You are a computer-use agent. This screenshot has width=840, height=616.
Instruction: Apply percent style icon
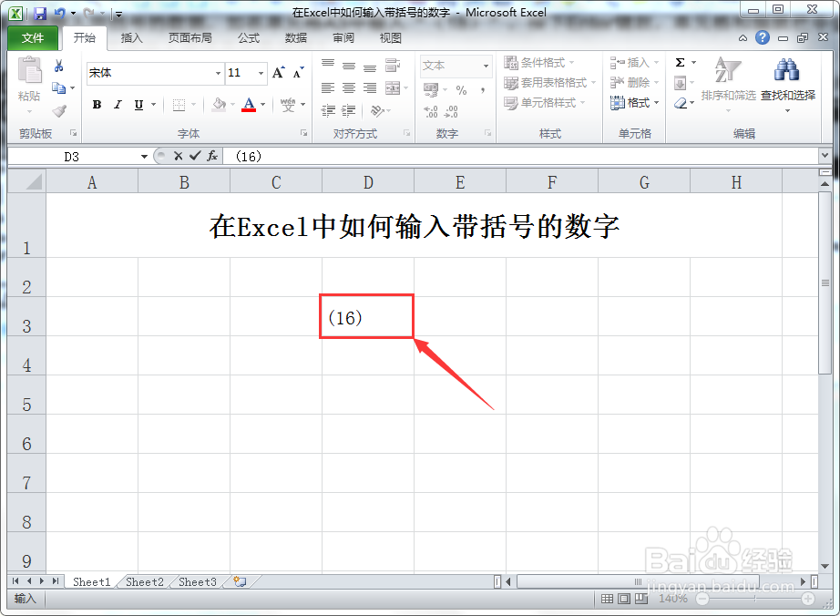(x=461, y=89)
